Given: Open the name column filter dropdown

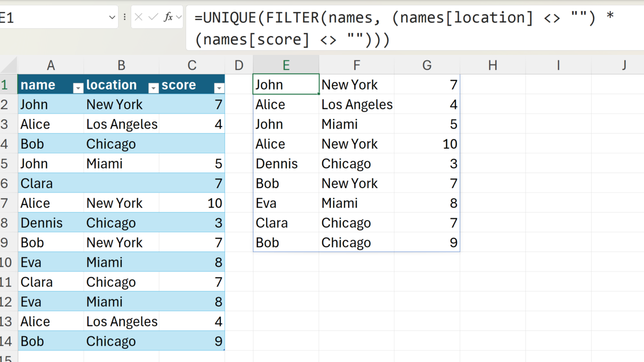Looking at the screenshot, I should [78, 88].
